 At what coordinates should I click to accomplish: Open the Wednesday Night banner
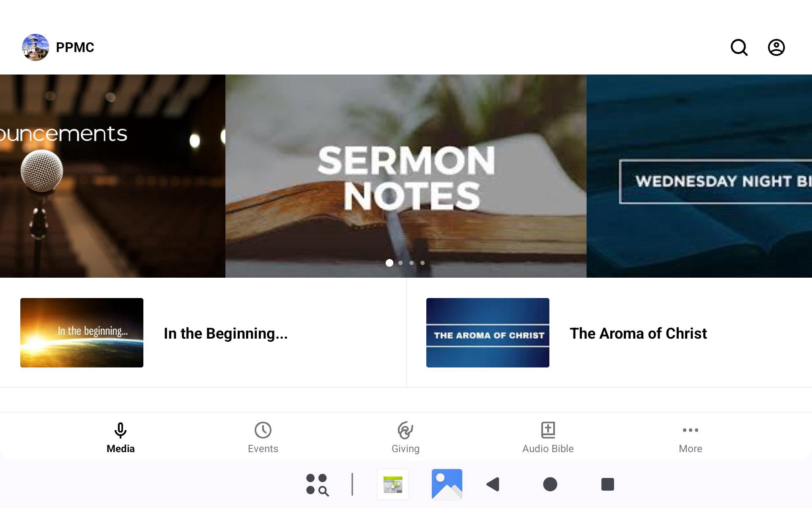coord(699,176)
